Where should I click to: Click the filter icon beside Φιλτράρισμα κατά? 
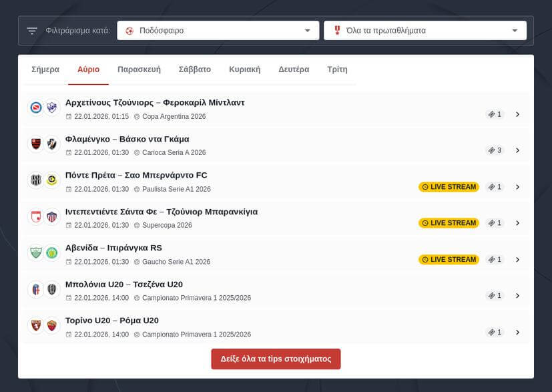pos(32,31)
